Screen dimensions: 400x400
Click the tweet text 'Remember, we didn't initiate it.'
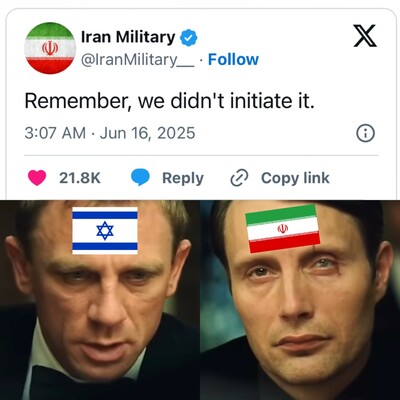coord(170,101)
